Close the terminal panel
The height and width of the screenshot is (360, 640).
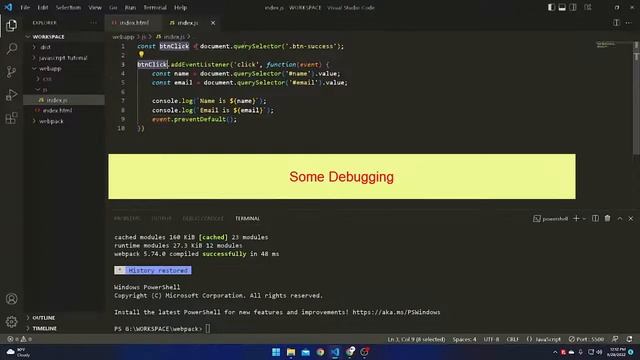click(x=631, y=218)
